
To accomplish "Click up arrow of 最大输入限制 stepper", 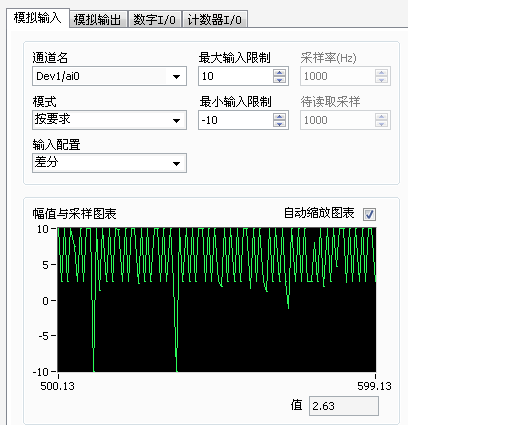I will point(279,73).
